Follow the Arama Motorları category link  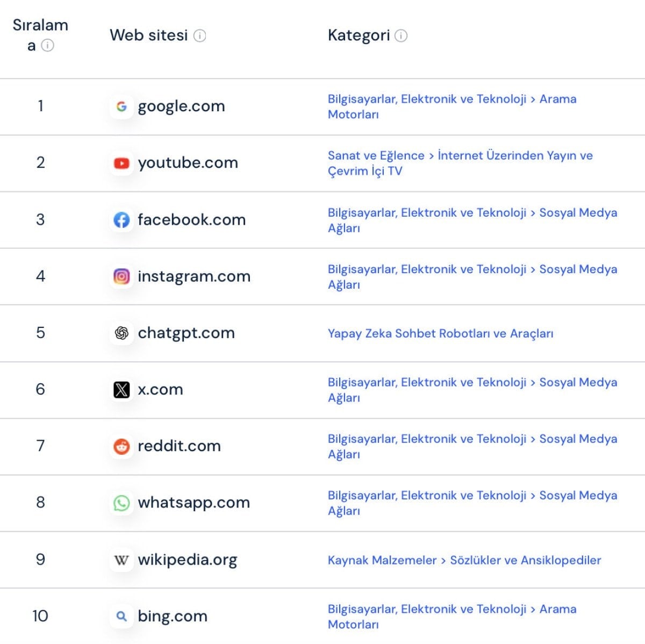[x=557, y=99]
